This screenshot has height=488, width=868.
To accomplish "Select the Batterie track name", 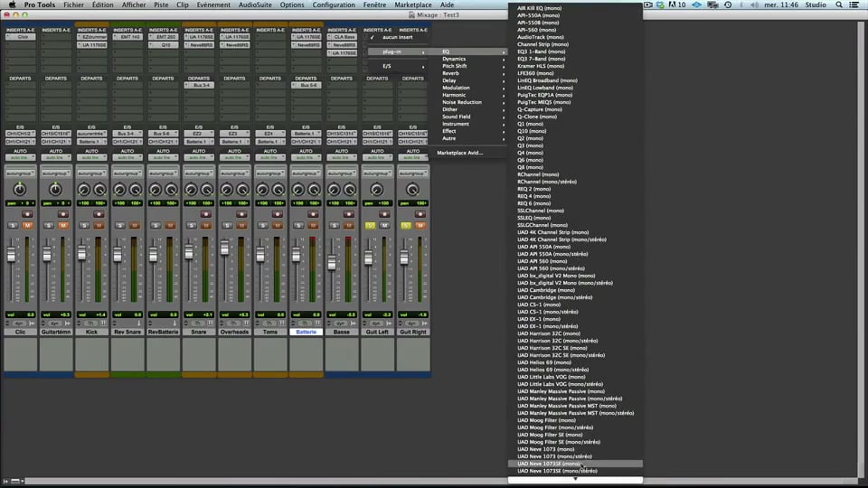I will [x=306, y=332].
